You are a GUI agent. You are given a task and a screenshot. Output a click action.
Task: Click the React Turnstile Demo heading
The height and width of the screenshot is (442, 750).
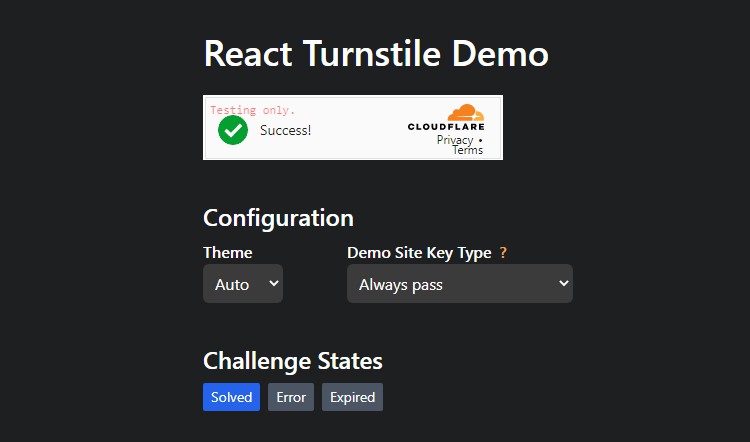376,53
